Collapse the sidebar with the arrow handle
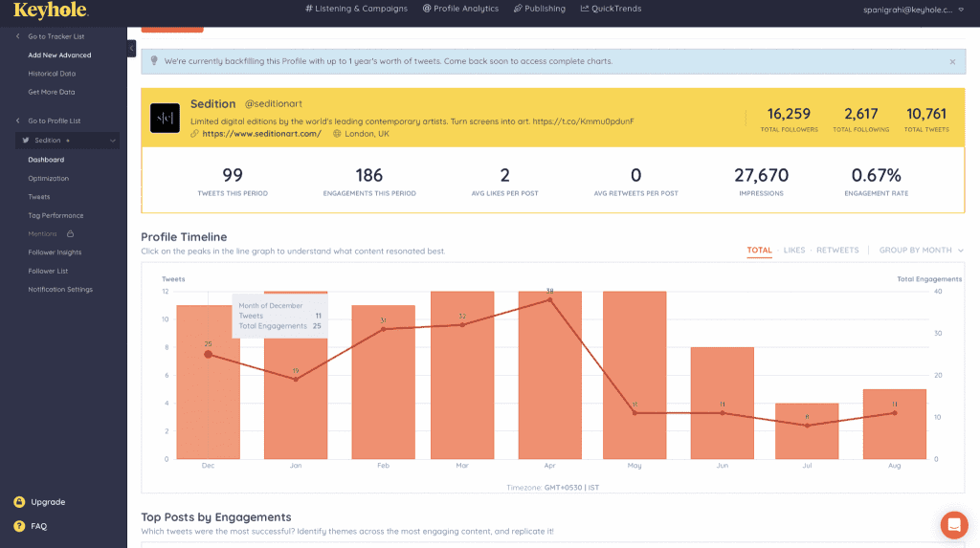 [131, 48]
